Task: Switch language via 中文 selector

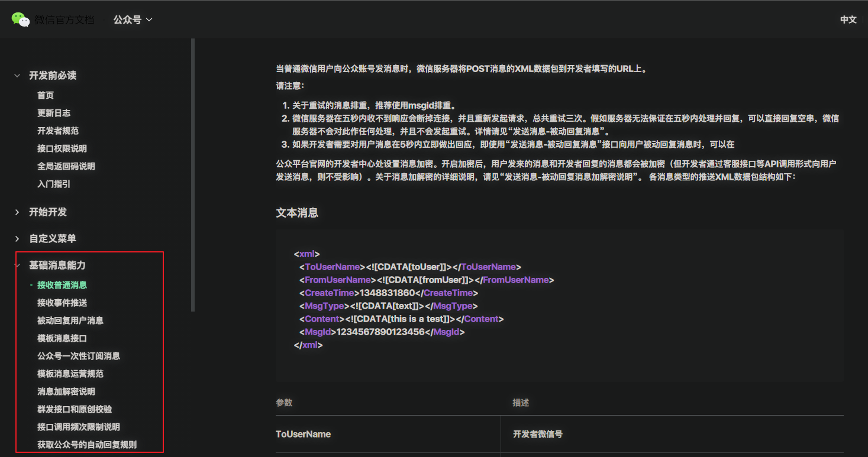Action: (x=848, y=20)
